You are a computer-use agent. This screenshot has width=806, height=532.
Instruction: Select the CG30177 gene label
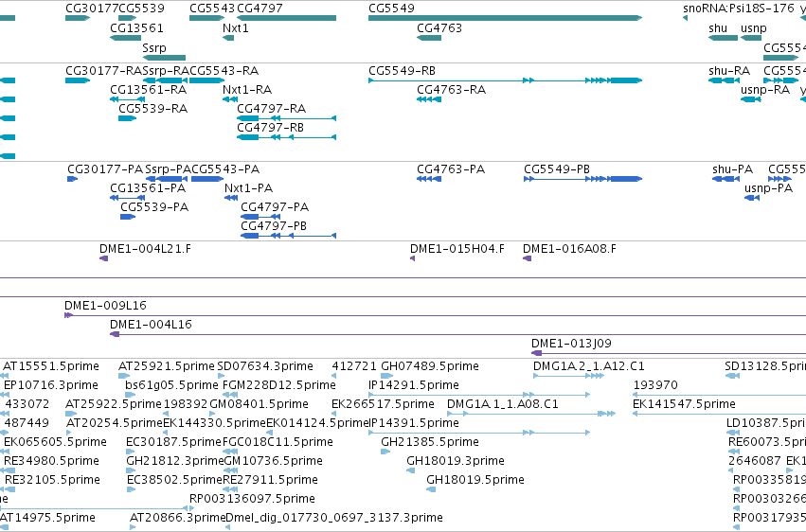[x=92, y=9]
